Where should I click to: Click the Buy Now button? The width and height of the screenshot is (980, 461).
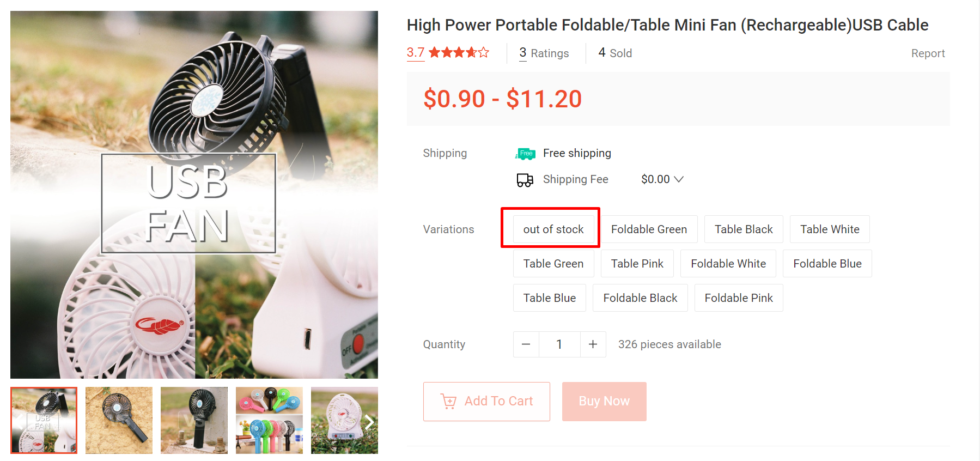click(604, 401)
